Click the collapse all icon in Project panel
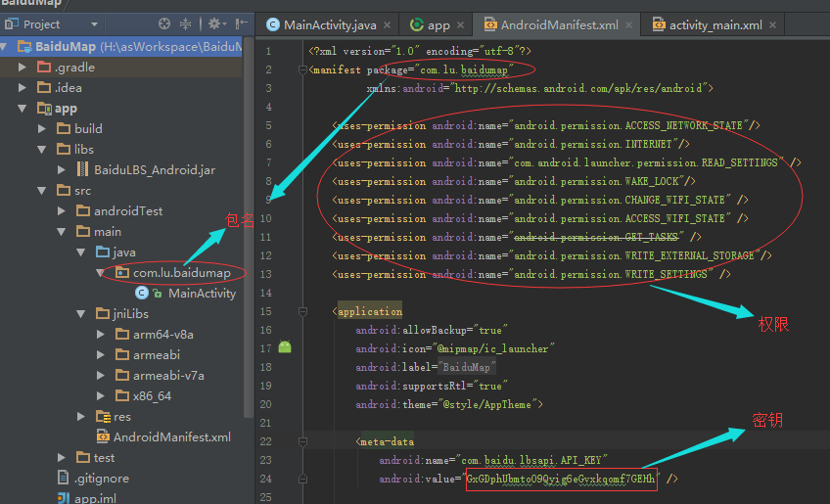 (185, 23)
